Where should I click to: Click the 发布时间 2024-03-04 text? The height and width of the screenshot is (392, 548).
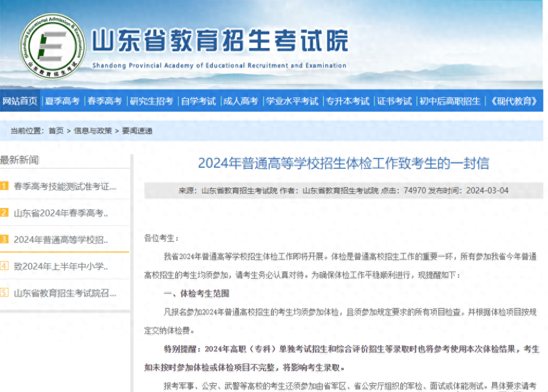pyautogui.click(x=468, y=190)
